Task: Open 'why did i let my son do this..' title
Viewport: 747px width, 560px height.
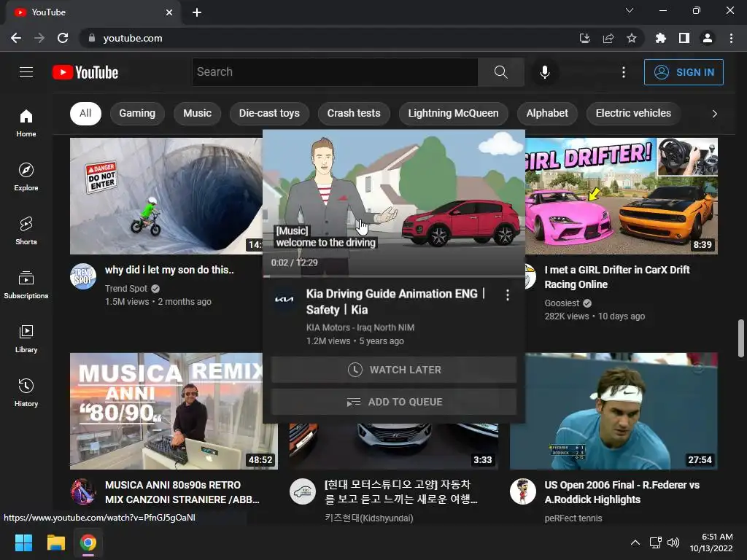Action: coord(169,270)
